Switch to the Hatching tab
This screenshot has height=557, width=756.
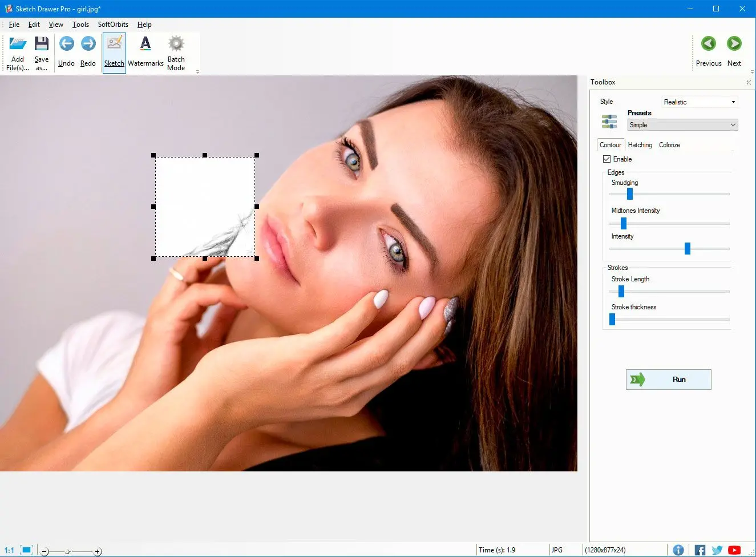(x=640, y=145)
